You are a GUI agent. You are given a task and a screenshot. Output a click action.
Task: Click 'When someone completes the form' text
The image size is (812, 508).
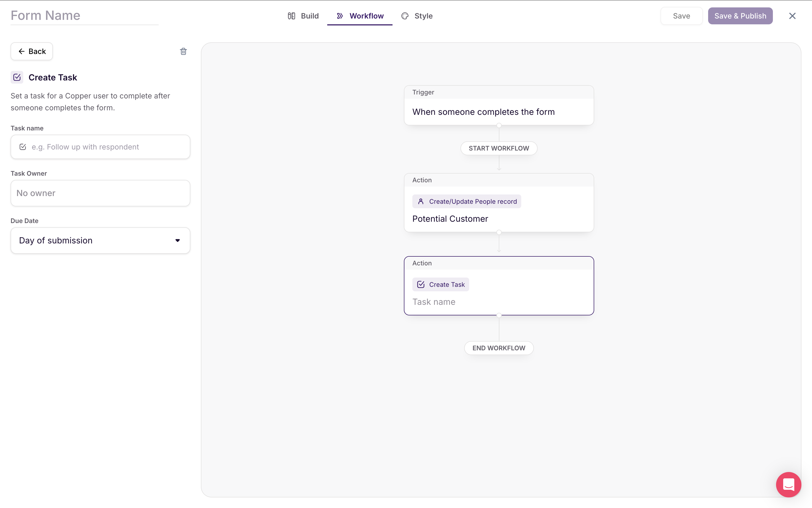click(483, 112)
